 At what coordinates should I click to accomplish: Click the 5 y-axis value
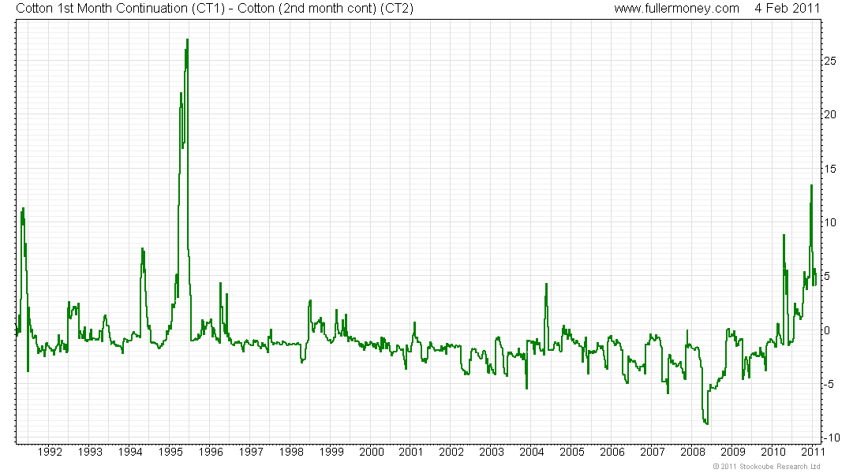click(x=827, y=276)
